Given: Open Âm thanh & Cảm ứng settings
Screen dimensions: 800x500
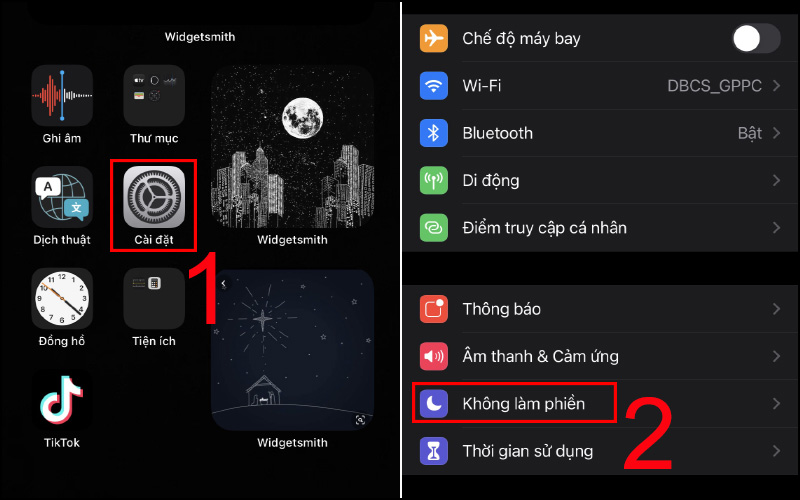Looking at the screenshot, I should (x=601, y=356).
